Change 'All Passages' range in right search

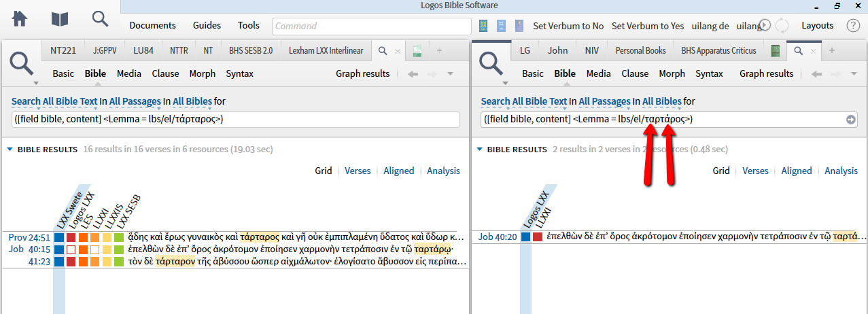tap(604, 101)
